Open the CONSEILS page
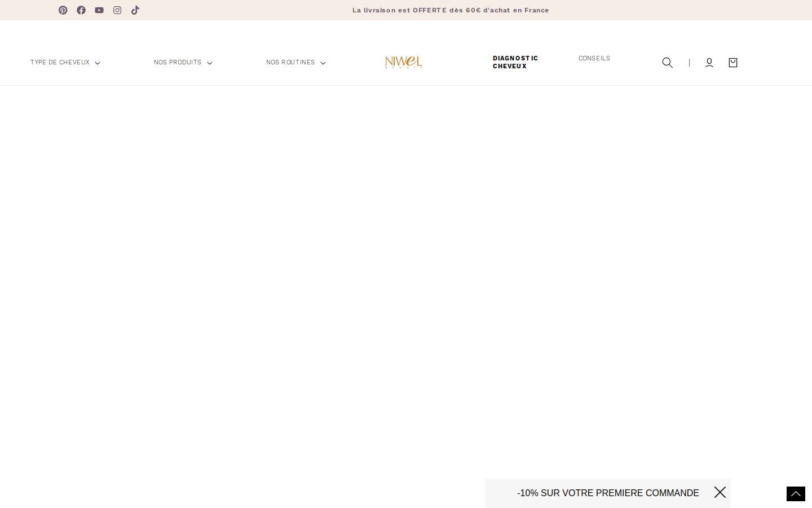This screenshot has width=812, height=508. tap(594, 58)
